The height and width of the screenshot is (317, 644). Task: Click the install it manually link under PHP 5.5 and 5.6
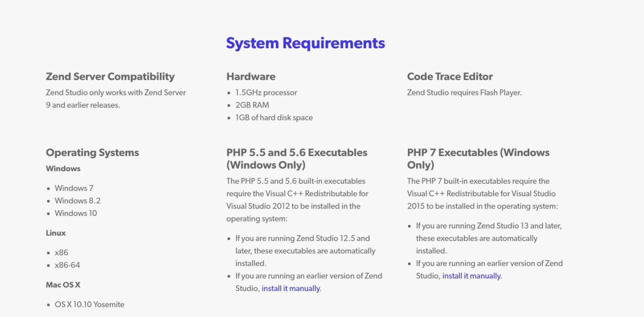(291, 288)
